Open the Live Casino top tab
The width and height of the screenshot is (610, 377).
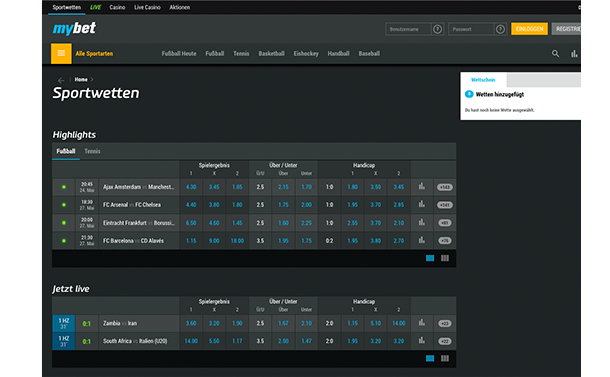point(147,7)
